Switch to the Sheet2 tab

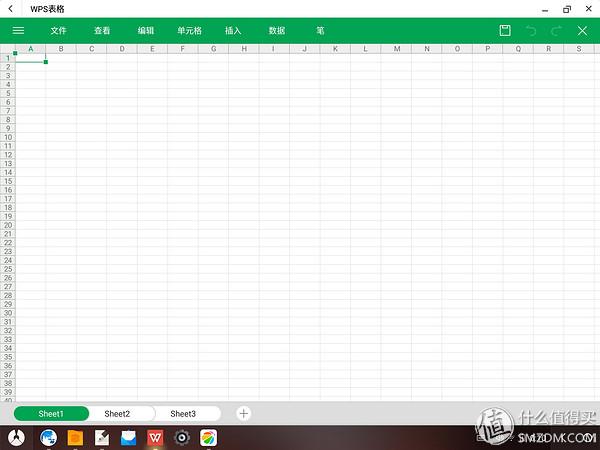[117, 414]
